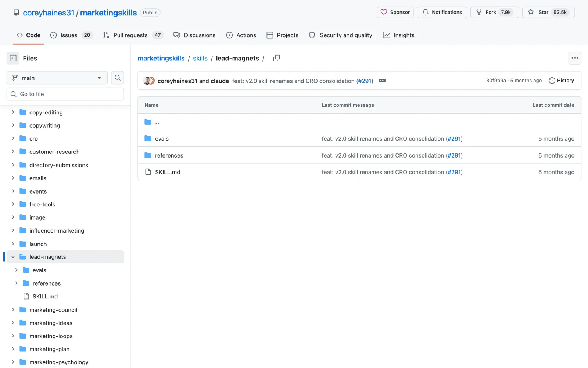Select the customer-research folder in tree

pyautogui.click(x=54, y=152)
